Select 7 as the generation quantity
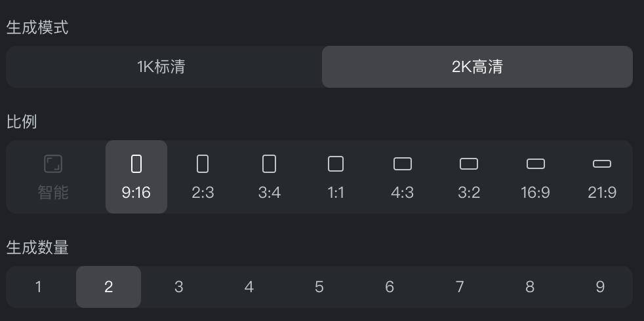 click(460, 287)
